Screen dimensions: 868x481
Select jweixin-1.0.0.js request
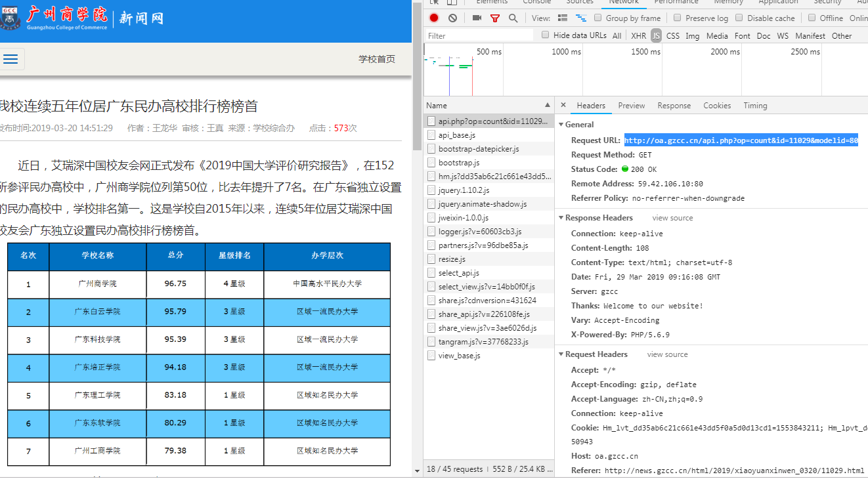[489, 218]
